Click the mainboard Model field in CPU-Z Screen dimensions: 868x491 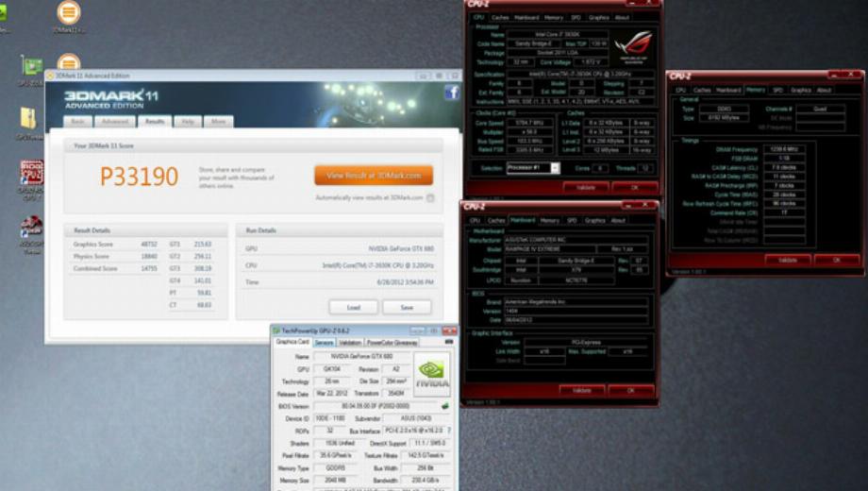(x=550, y=249)
